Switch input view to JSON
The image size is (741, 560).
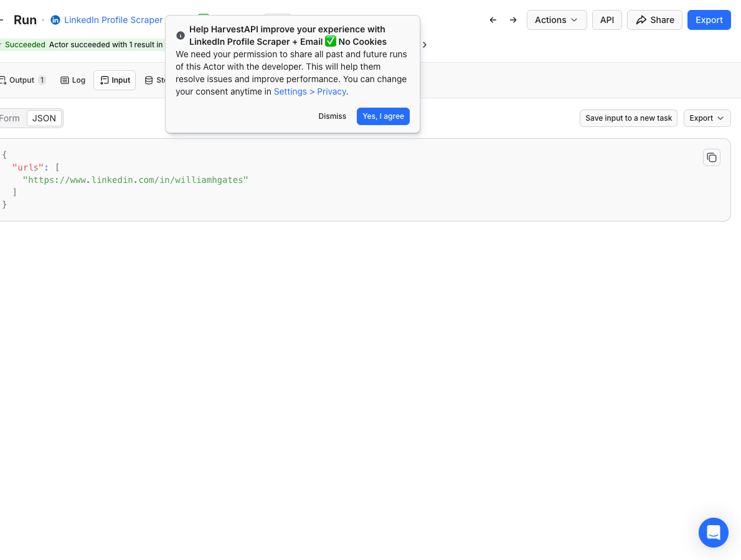tap(44, 118)
